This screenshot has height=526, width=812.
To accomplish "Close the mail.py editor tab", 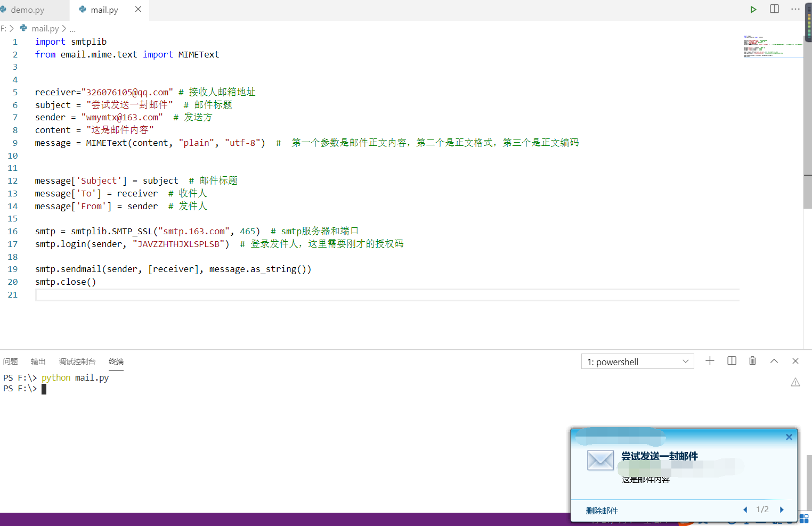I will [138, 10].
